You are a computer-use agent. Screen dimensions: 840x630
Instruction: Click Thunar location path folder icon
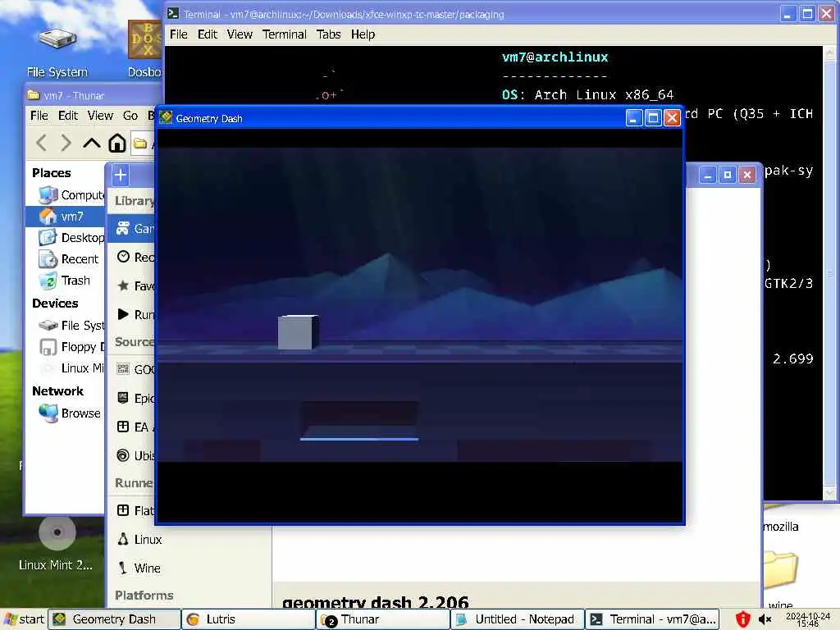[x=140, y=143]
